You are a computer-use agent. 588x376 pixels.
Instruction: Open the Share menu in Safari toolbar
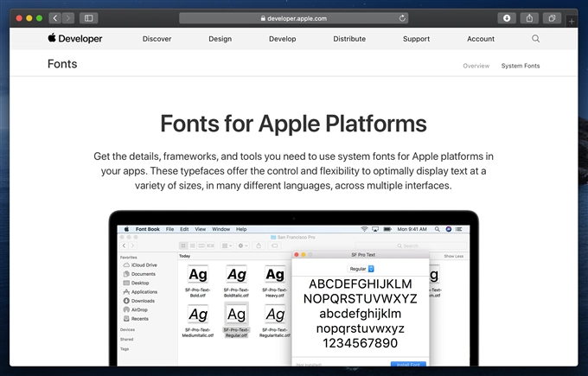coord(529,18)
